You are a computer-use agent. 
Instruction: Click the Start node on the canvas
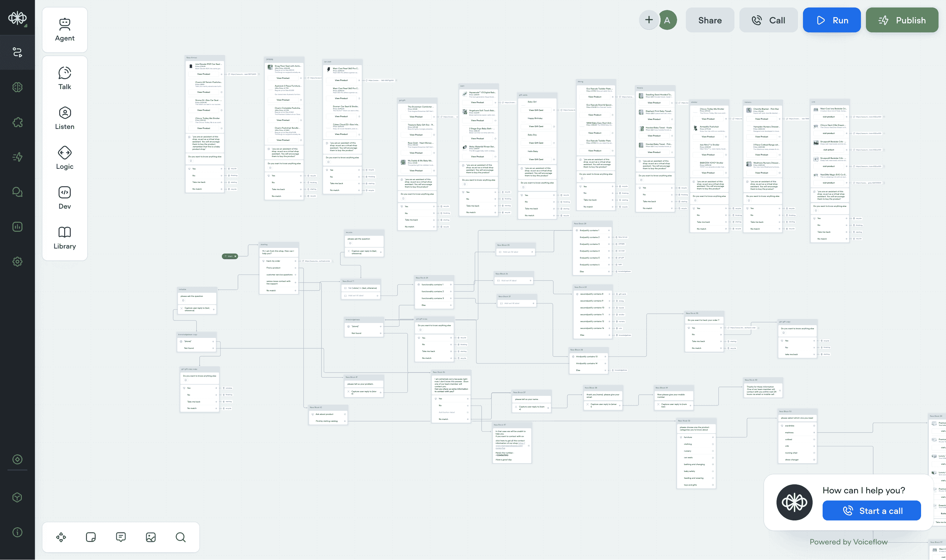pos(230,256)
